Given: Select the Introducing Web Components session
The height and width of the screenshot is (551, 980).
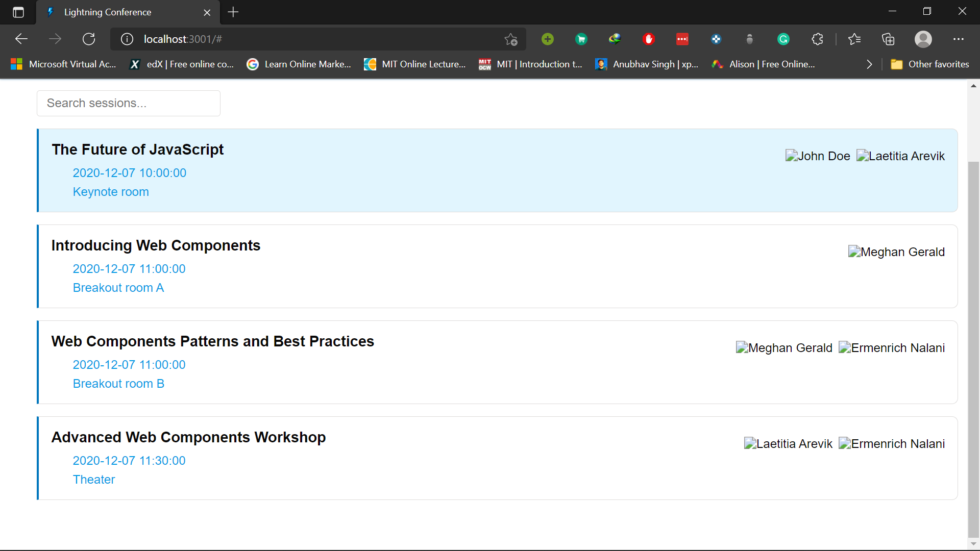Looking at the screenshot, I should coord(156,245).
